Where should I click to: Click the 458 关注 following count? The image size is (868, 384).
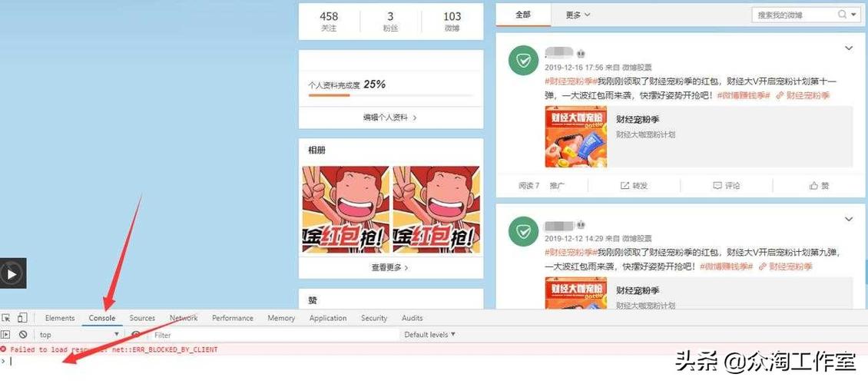[329, 22]
